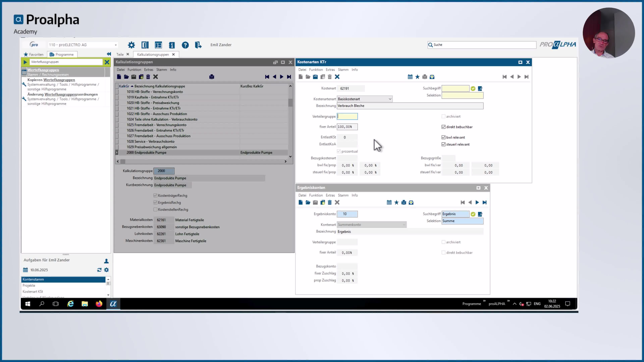Toggle the split panel layout icon
The height and width of the screenshot is (362, 644).
(x=145, y=45)
